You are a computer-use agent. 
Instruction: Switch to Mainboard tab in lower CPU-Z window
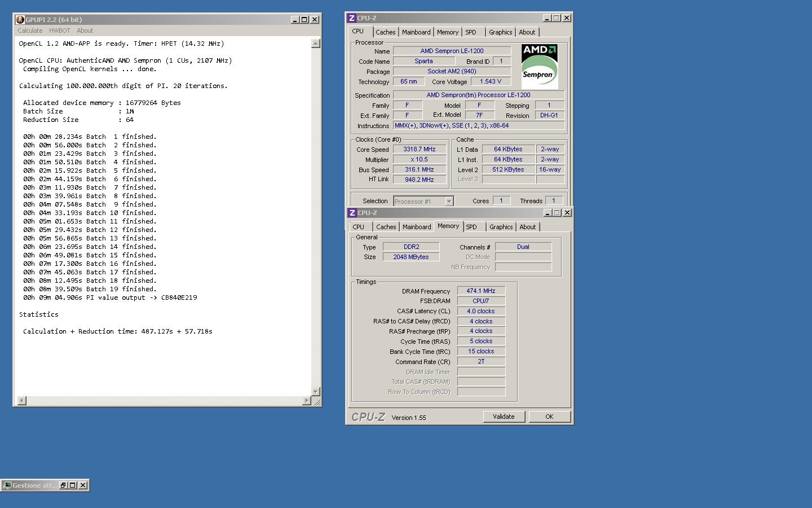point(417,227)
